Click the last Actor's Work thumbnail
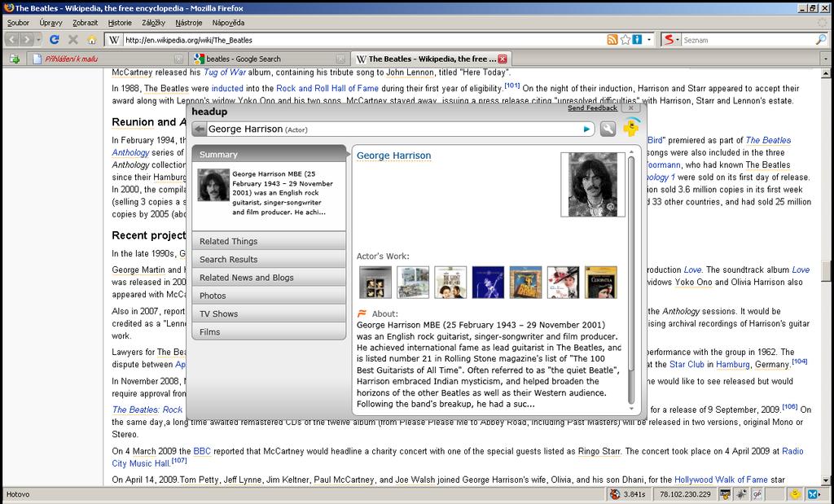The height and width of the screenshot is (504, 834). [x=600, y=283]
